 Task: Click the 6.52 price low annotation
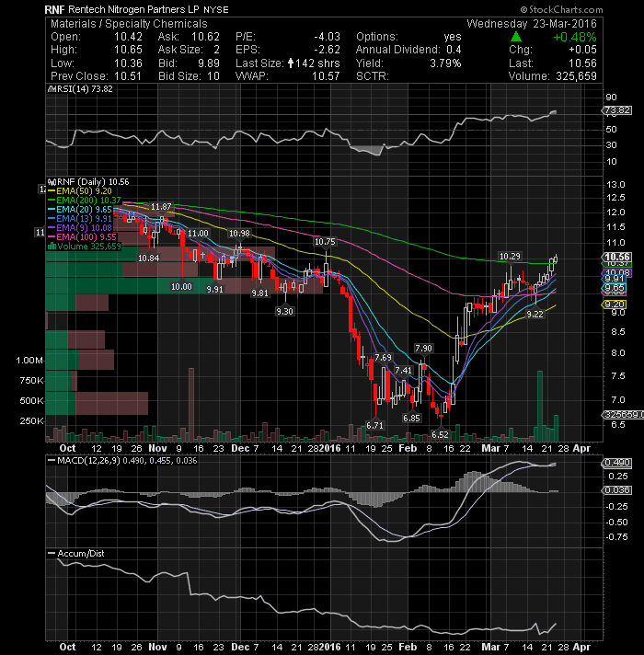440,434
